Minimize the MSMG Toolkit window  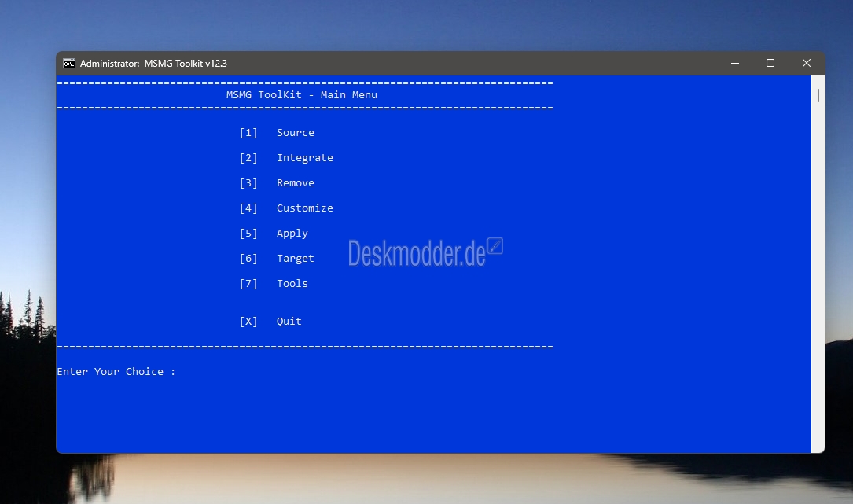coord(735,64)
